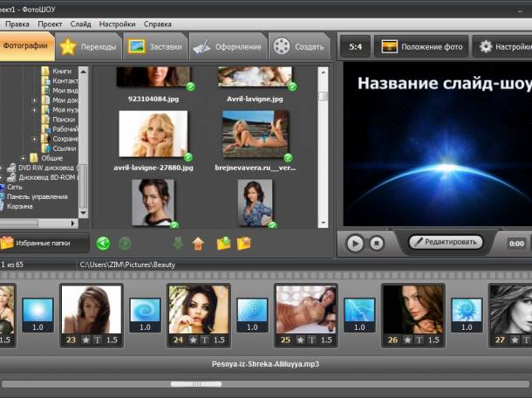Stop the slideshow preview

point(376,244)
